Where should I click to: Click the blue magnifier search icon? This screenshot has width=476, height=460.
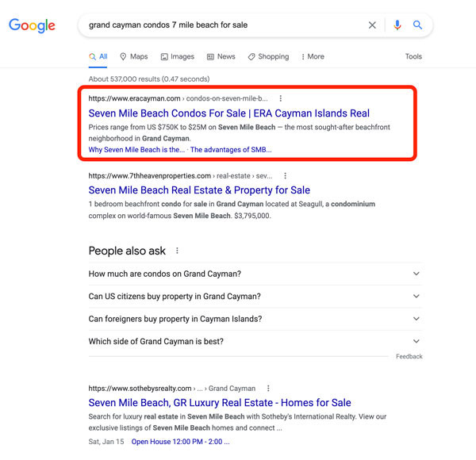[418, 25]
